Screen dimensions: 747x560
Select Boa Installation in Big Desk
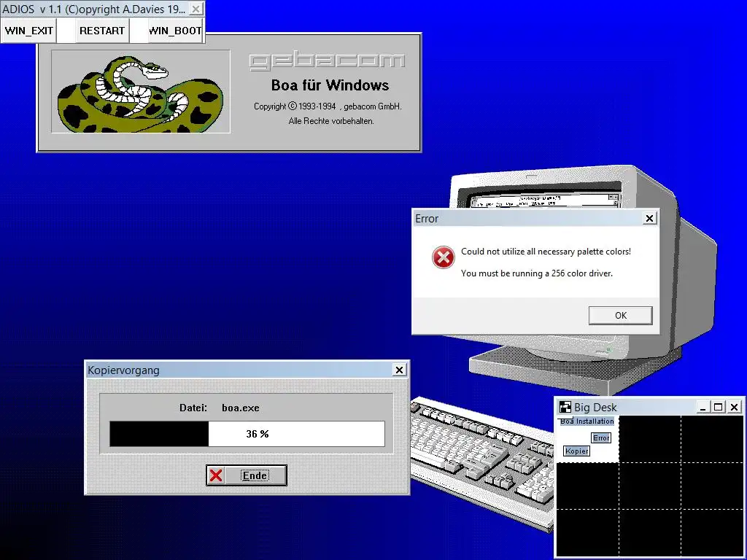[587, 421]
